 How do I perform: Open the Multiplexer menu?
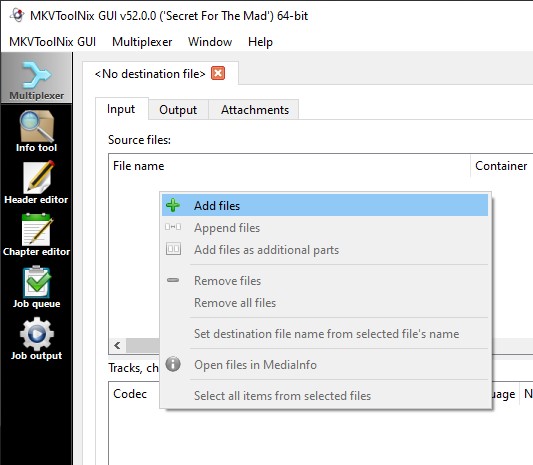click(x=142, y=42)
